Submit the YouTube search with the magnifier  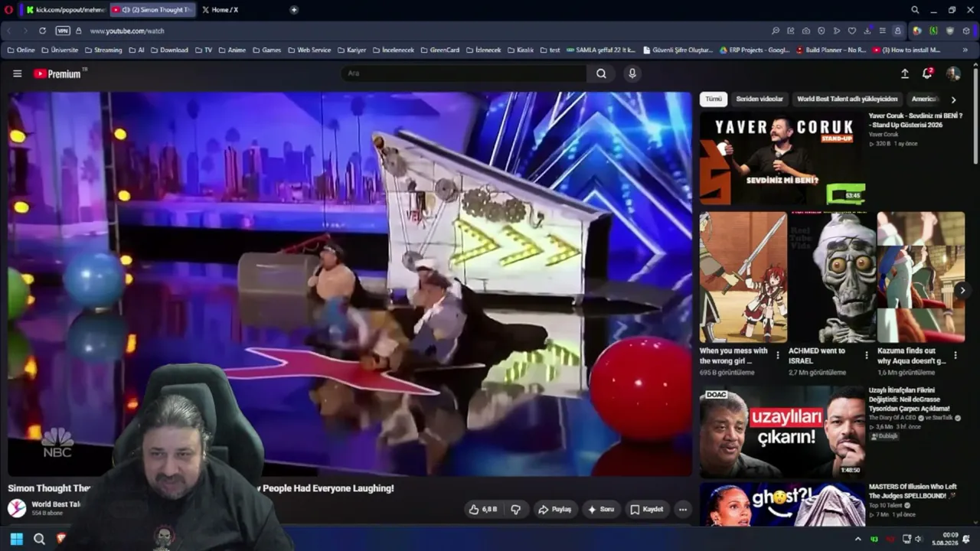click(x=601, y=73)
